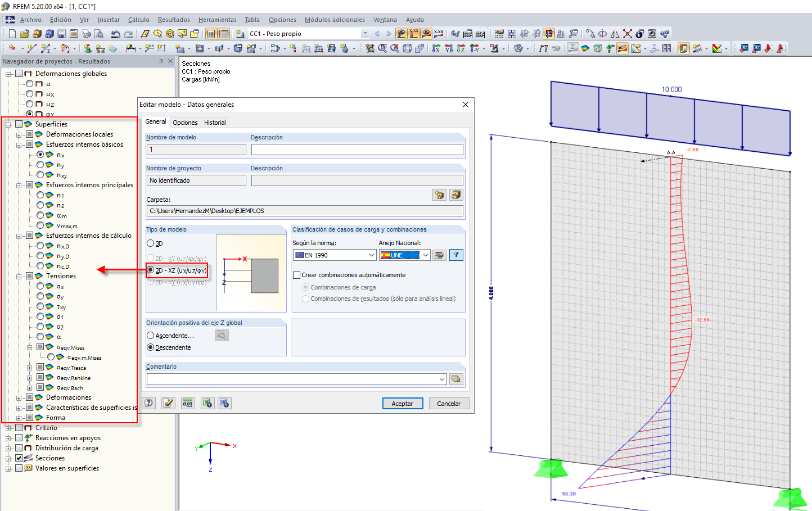The width and height of the screenshot is (812, 511).
Task: Click the Aceptar button
Action: pyautogui.click(x=403, y=404)
